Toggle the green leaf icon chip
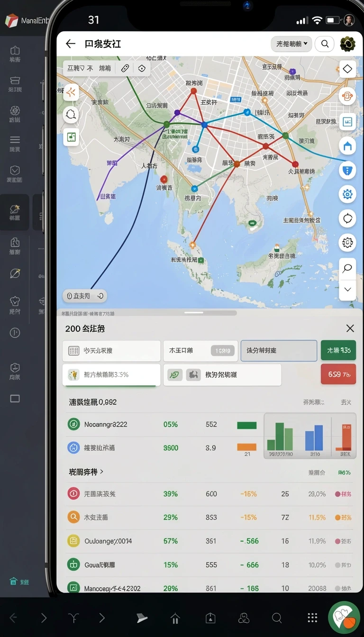The height and width of the screenshot is (637, 364). pyautogui.click(x=175, y=375)
